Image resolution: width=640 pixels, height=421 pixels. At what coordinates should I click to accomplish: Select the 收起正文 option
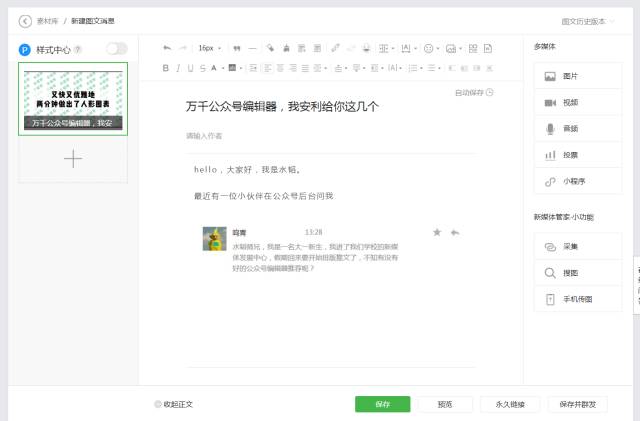click(173, 404)
